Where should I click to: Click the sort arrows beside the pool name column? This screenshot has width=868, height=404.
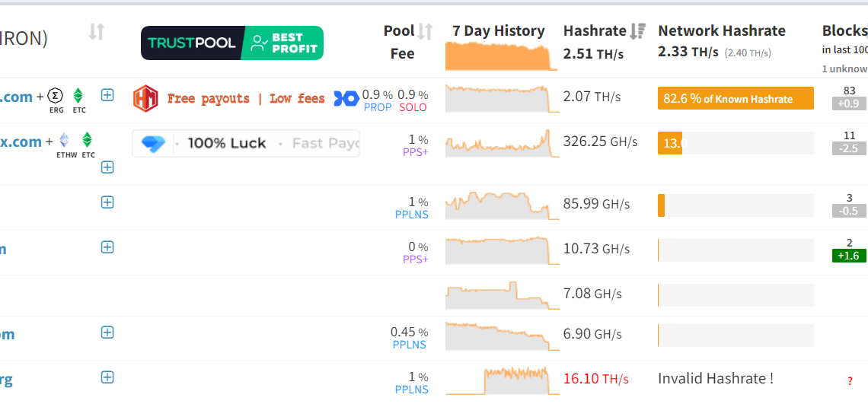point(96,32)
